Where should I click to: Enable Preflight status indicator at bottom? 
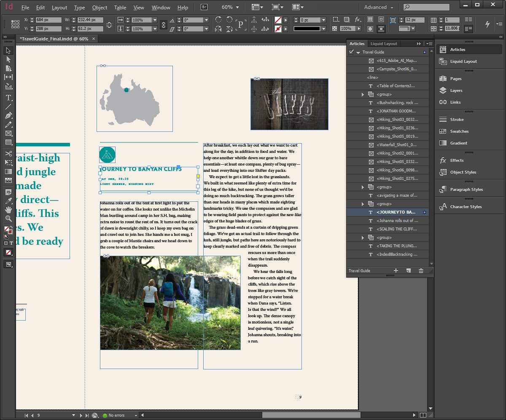point(104,415)
